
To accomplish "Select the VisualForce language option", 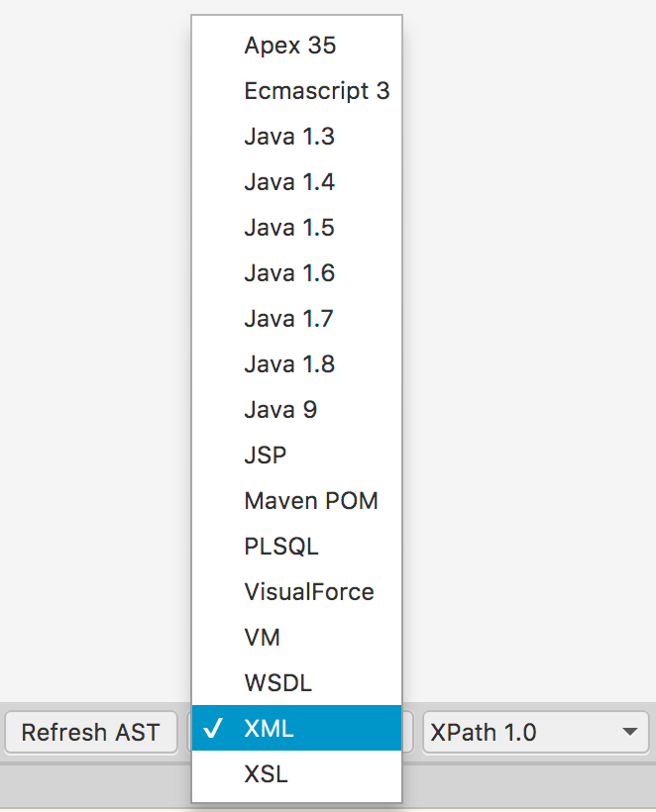I will (308, 591).
